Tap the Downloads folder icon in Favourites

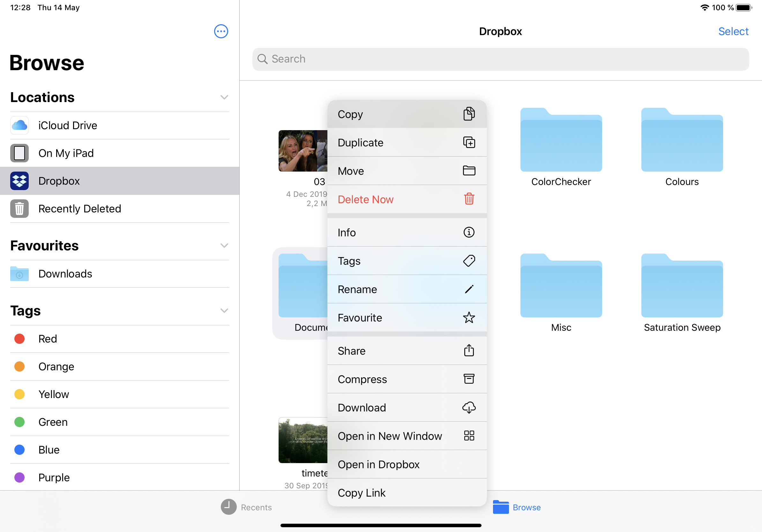pyautogui.click(x=19, y=274)
